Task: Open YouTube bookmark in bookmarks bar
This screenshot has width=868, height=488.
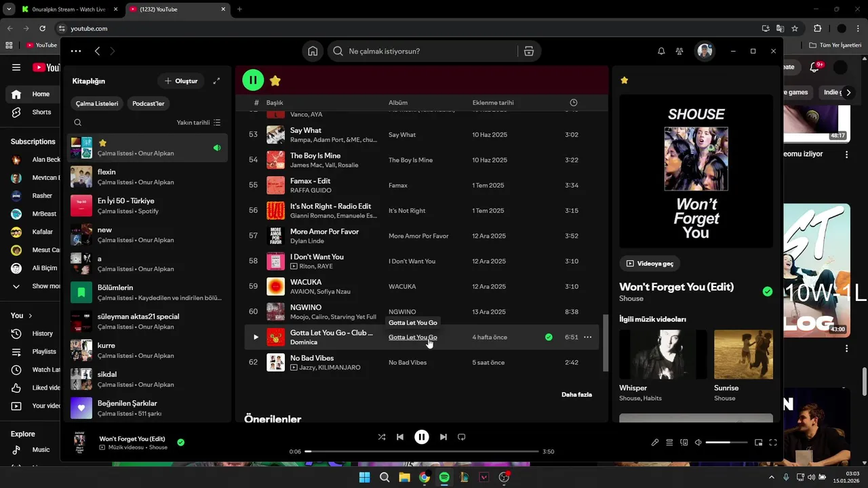Action: coord(41,45)
